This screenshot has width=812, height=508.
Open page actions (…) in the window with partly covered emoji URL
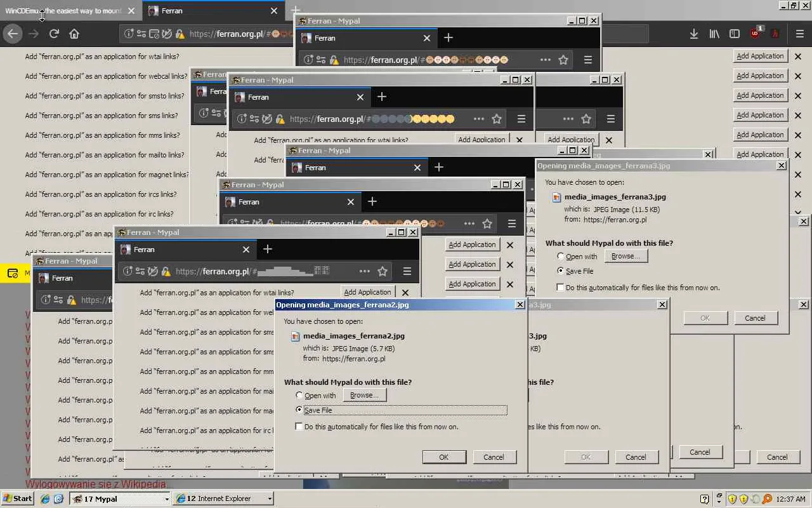click(x=469, y=224)
